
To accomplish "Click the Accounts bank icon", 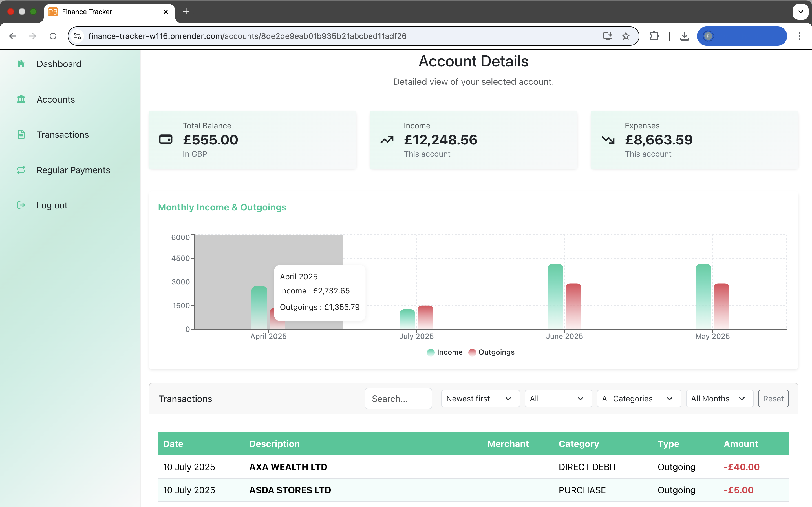I will [x=21, y=99].
